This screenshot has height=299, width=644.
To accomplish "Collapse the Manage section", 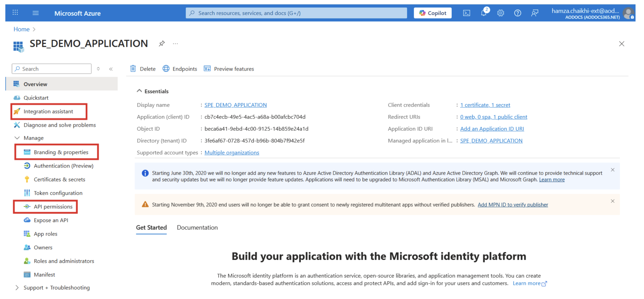I will [17, 138].
